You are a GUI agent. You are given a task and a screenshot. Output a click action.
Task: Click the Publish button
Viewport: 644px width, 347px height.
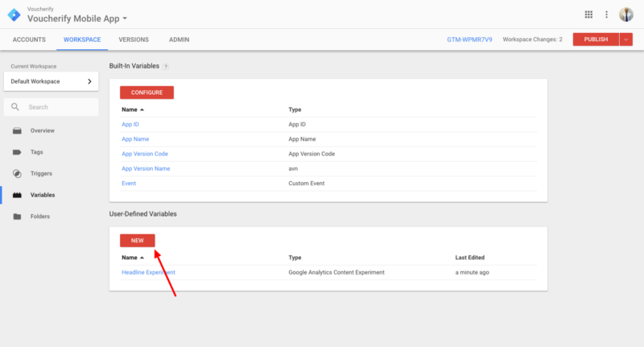(596, 39)
